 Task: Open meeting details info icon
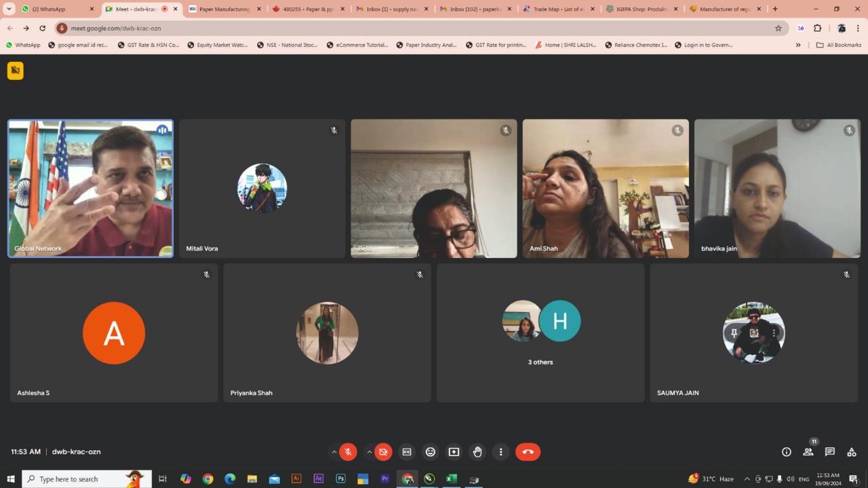pos(786,452)
